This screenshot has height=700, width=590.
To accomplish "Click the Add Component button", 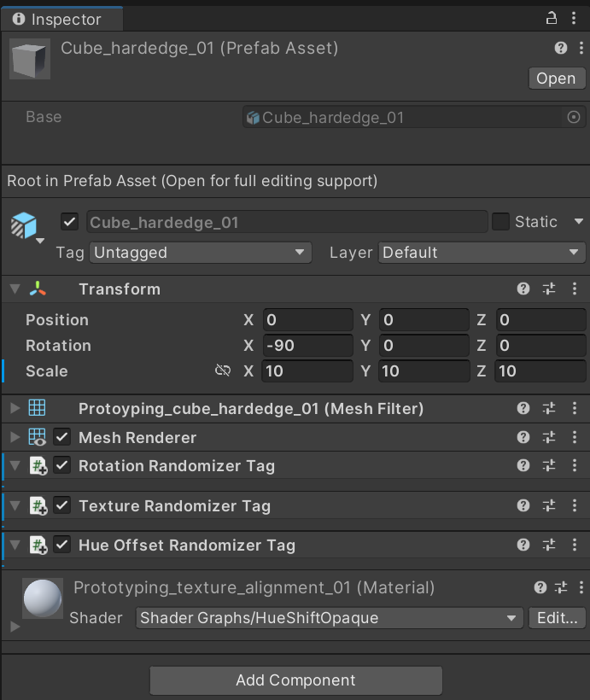I will (295, 680).
